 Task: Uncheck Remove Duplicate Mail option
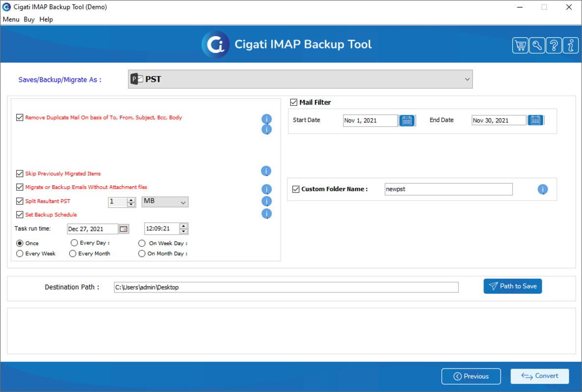(19, 118)
